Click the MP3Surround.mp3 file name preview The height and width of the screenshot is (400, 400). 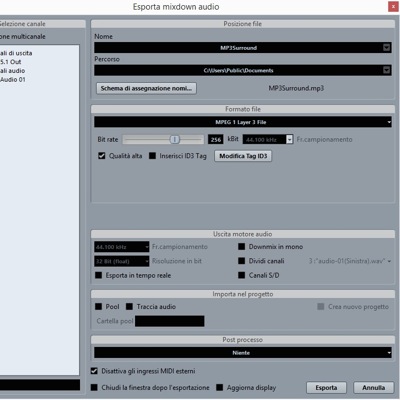(296, 88)
